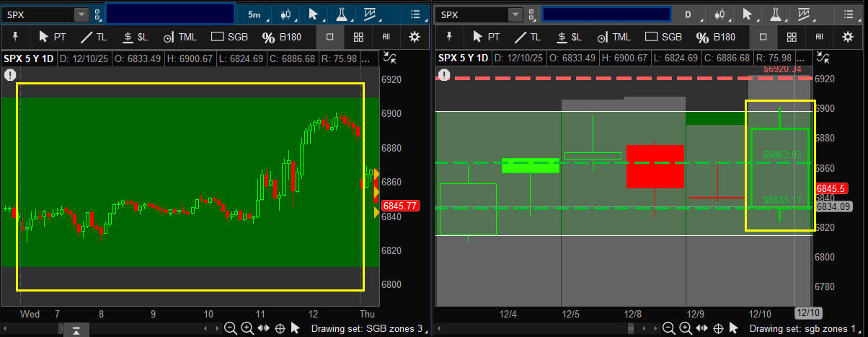Image resolution: width=868 pixels, height=337 pixels.
Task: Pick the B180 percent tool on left chart
Action: pyautogui.click(x=281, y=37)
